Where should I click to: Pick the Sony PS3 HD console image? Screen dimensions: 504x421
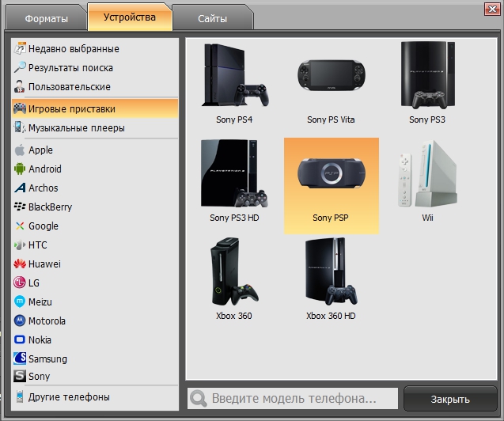coord(234,173)
